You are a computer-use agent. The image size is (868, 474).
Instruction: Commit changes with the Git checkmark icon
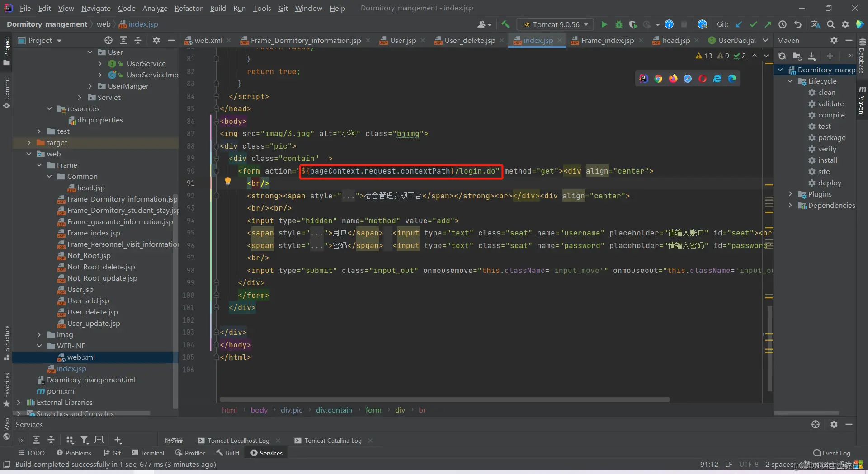coord(753,24)
